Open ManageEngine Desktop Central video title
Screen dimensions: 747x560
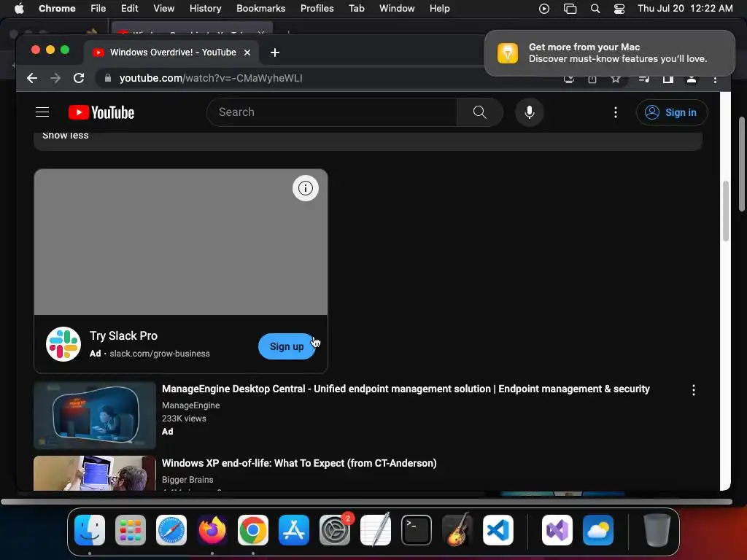(x=406, y=389)
